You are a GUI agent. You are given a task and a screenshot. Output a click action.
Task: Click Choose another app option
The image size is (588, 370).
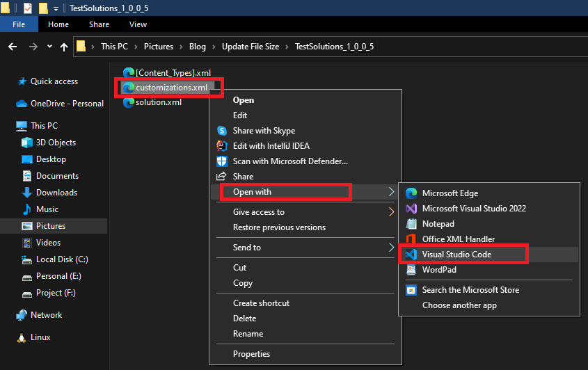(459, 305)
